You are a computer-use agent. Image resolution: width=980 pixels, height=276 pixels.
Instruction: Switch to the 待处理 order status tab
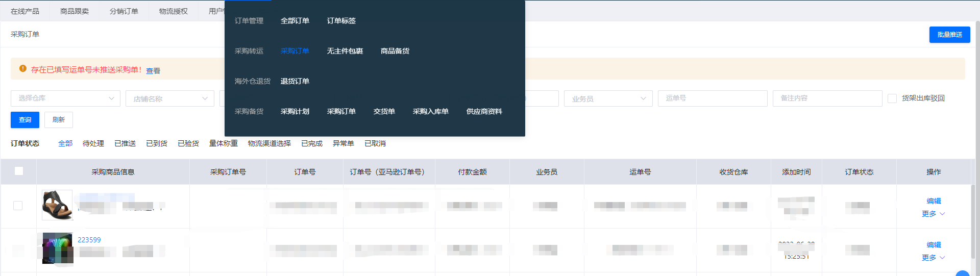[x=93, y=143]
